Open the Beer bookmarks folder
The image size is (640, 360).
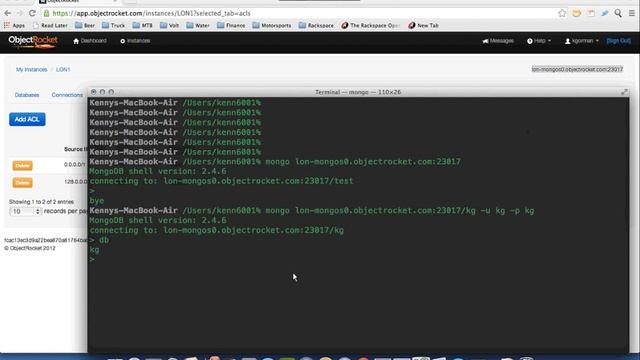coord(85,25)
